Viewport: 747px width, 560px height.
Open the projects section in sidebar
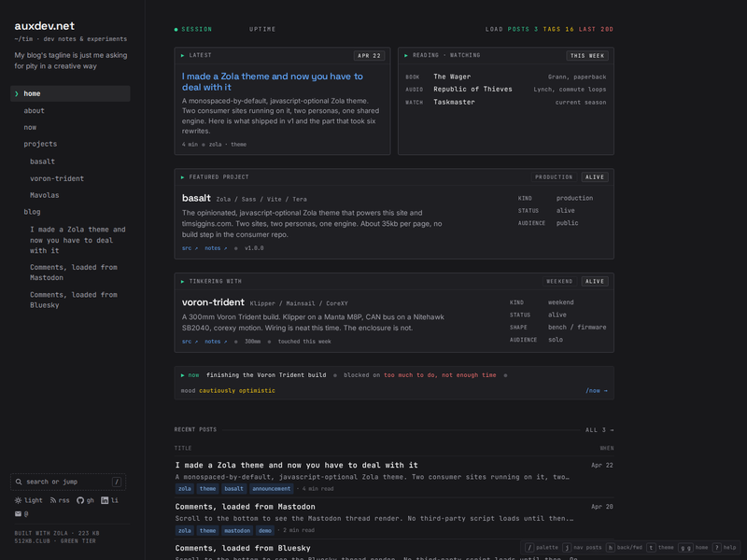pos(40,144)
